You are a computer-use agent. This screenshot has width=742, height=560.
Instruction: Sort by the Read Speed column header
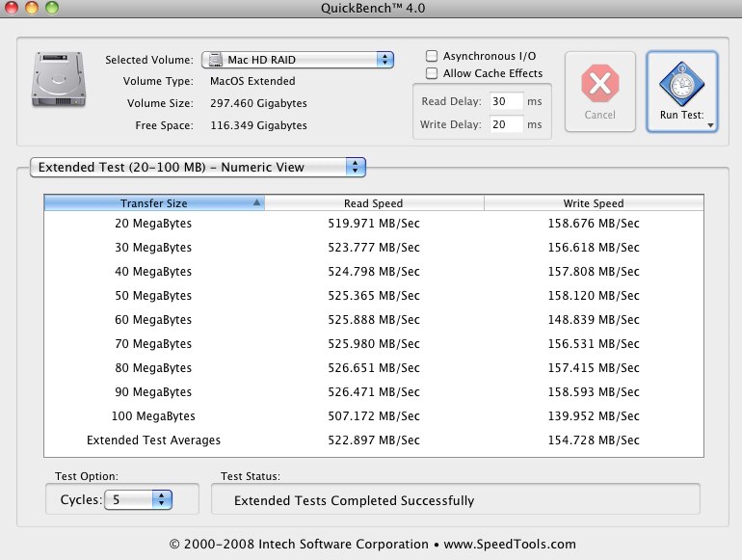point(374,203)
